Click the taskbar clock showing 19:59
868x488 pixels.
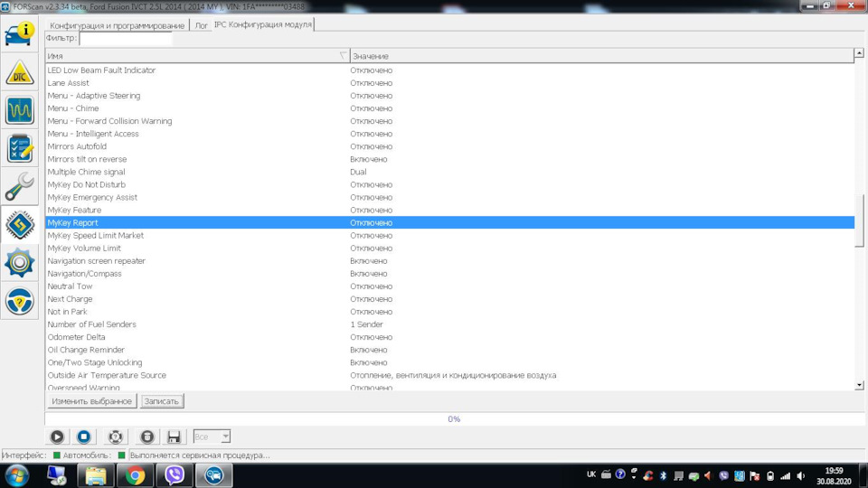834,476
